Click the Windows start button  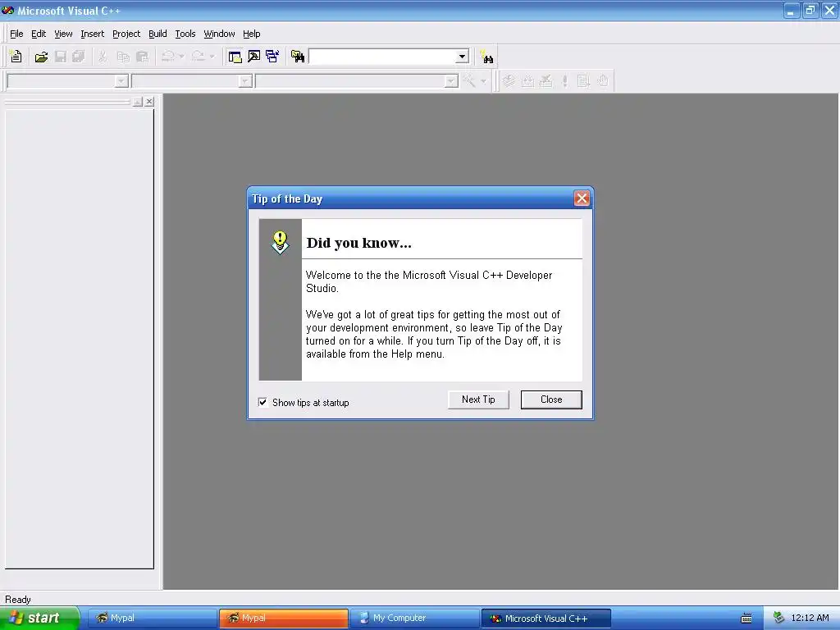[39, 618]
